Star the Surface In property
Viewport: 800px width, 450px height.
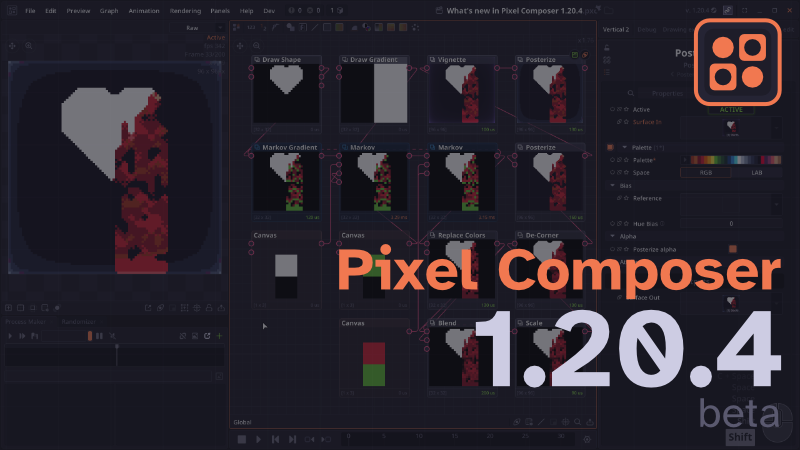[x=626, y=122]
